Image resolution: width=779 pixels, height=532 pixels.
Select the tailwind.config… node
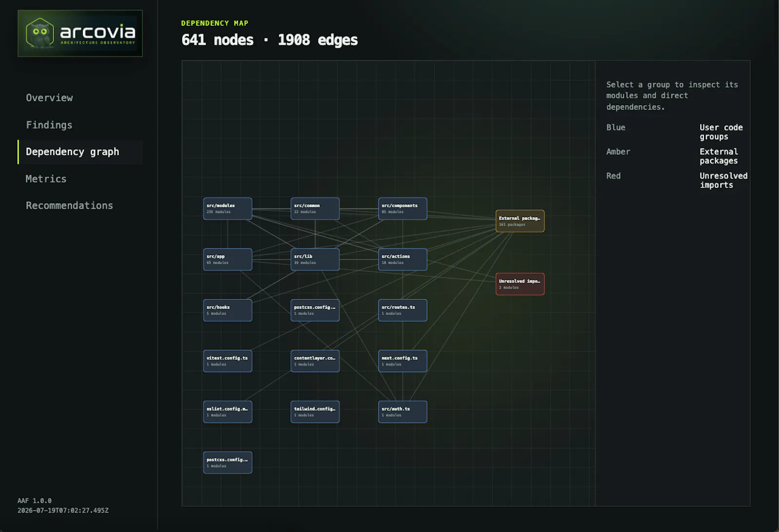point(315,412)
